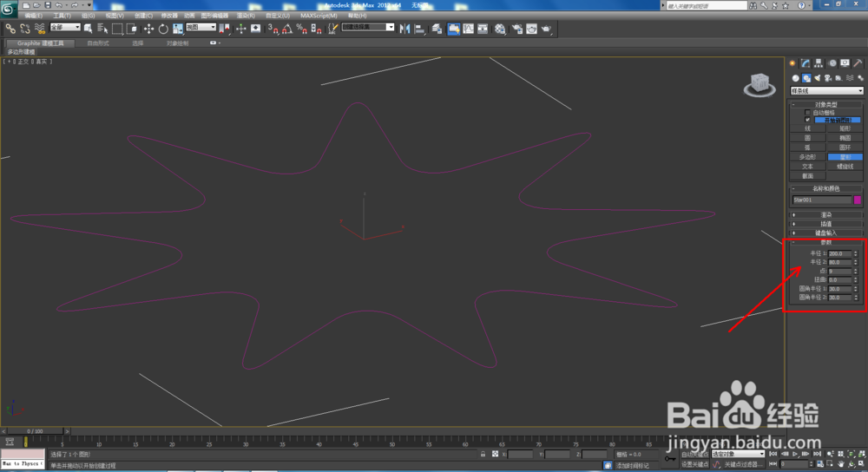Image resolution: width=868 pixels, height=472 pixels.
Task: Click the magenta object color swatch
Action: [x=858, y=200]
